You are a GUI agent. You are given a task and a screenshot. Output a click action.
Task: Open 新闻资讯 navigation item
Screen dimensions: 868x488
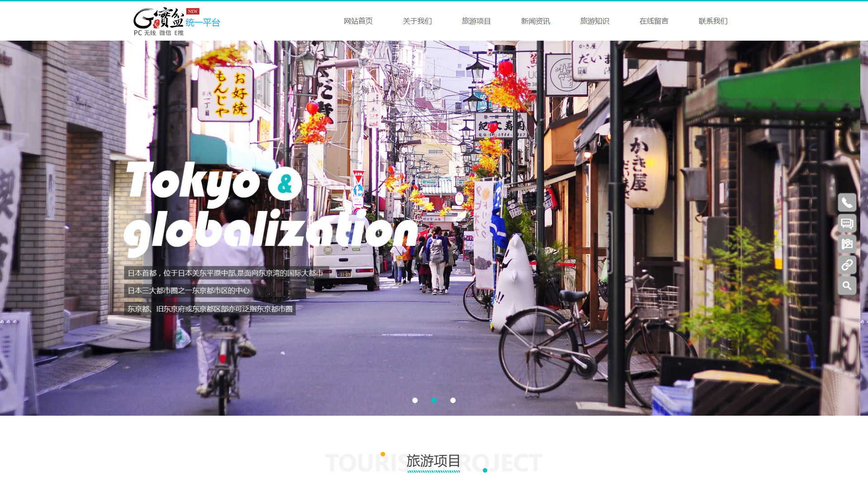click(x=536, y=21)
